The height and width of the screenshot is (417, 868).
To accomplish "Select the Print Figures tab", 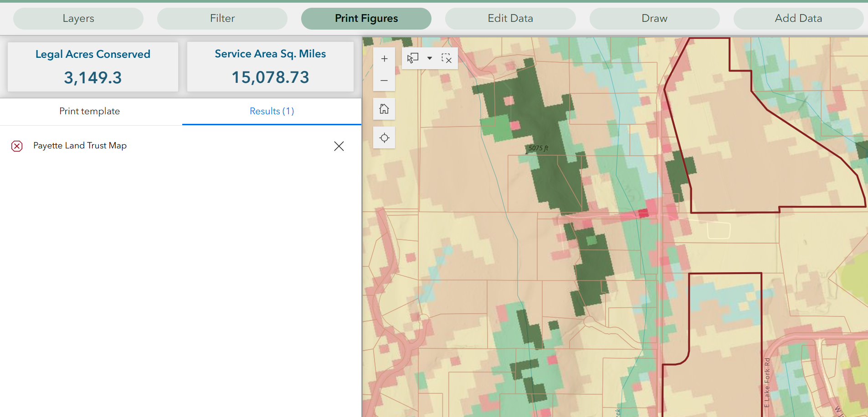I will pos(366,18).
